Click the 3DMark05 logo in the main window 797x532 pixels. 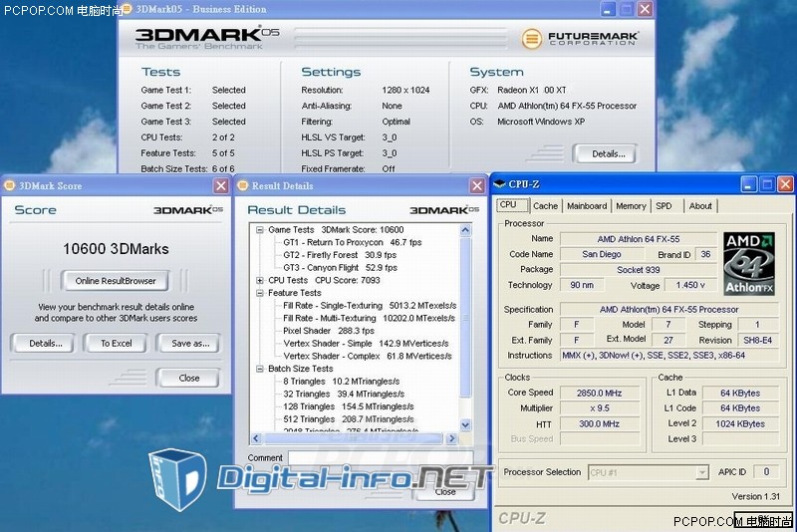[x=201, y=38]
